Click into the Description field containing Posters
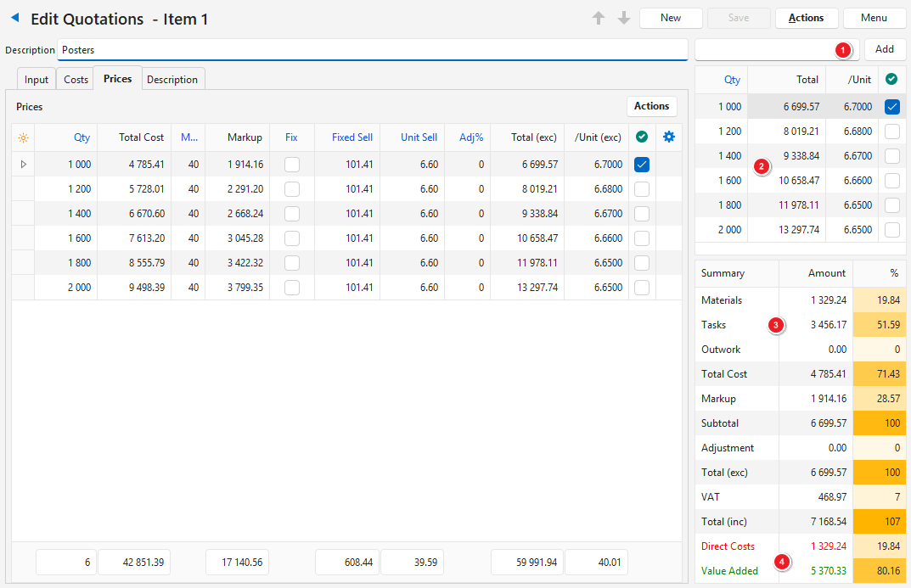The image size is (911, 588). tap(372, 50)
